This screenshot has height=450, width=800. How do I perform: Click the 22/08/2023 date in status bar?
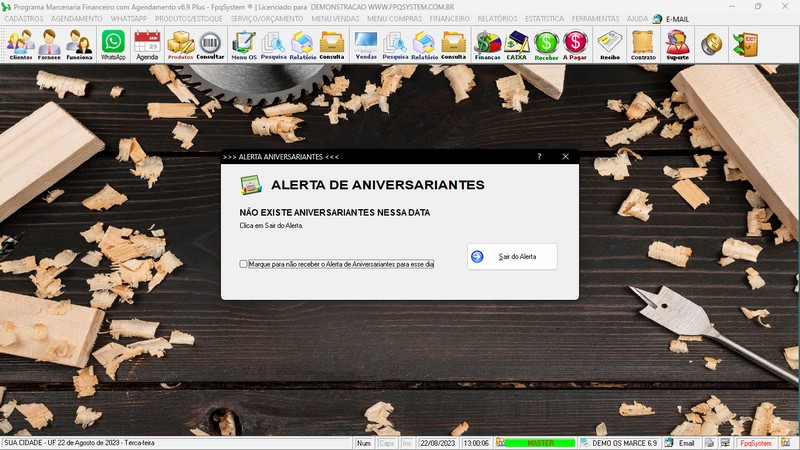pos(437,443)
